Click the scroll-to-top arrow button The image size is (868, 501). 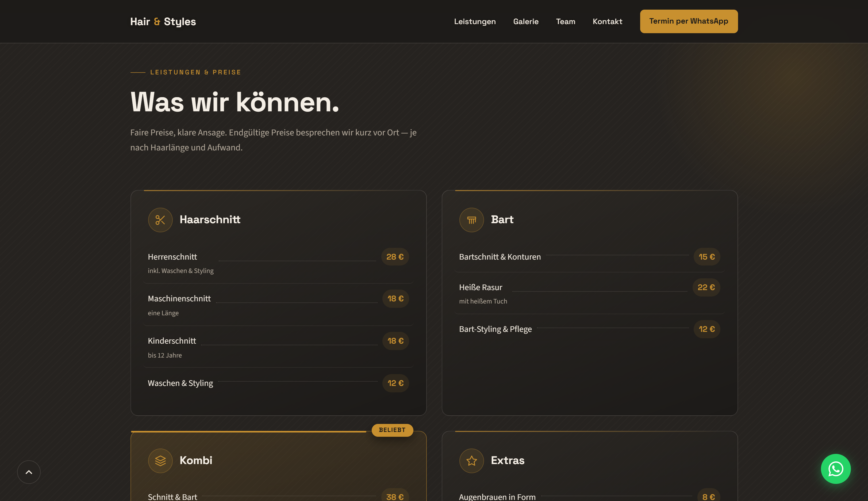(x=29, y=472)
